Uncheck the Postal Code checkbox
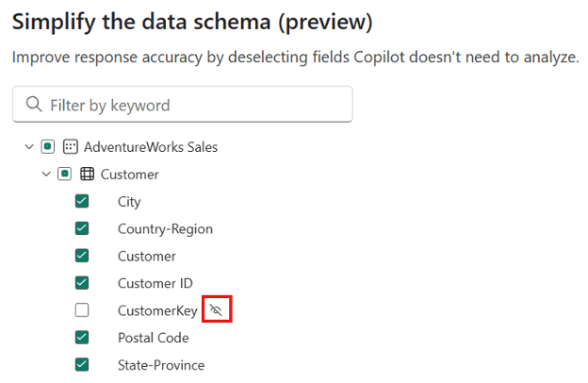588x383 pixels. (82, 338)
